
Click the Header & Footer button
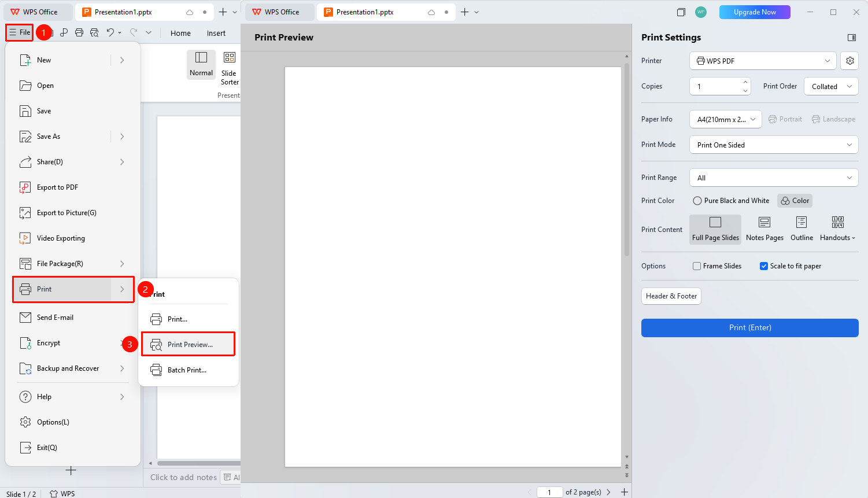671,296
